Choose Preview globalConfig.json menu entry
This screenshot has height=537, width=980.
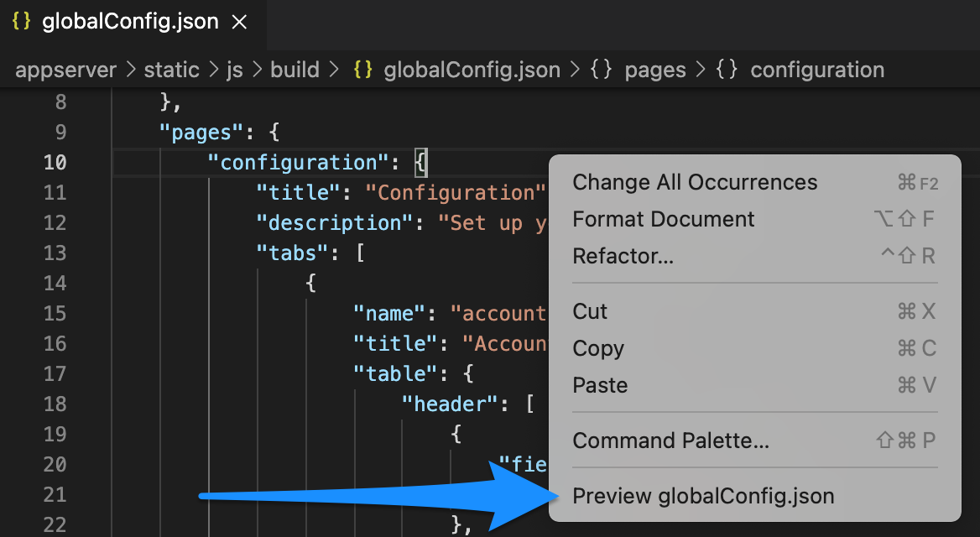tap(755, 497)
